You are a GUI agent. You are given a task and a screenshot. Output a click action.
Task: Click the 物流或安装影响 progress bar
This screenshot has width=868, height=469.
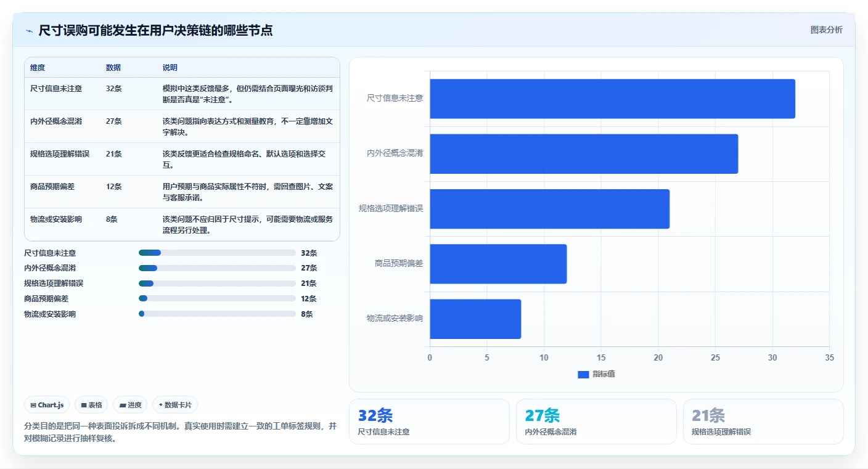tap(217, 314)
